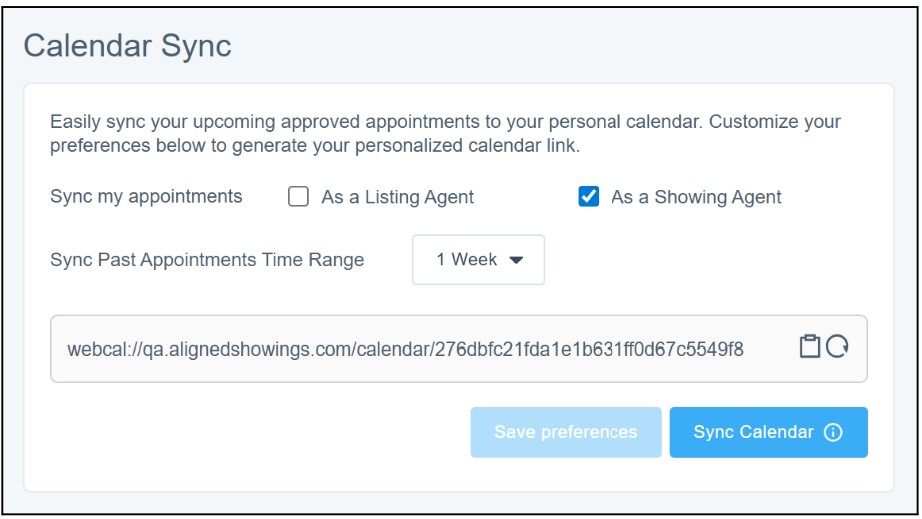The height and width of the screenshot is (519, 922).
Task: Copy the webcal link with clipboard icon
Action: (809, 347)
